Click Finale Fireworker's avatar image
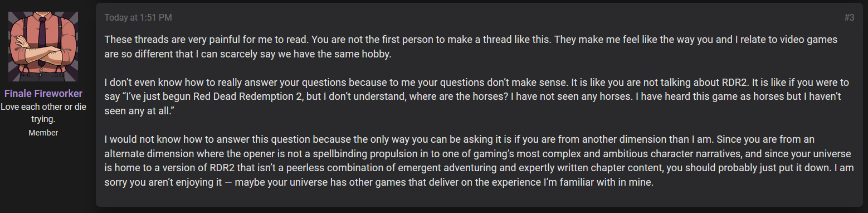The height and width of the screenshot is (213, 868). click(x=43, y=46)
